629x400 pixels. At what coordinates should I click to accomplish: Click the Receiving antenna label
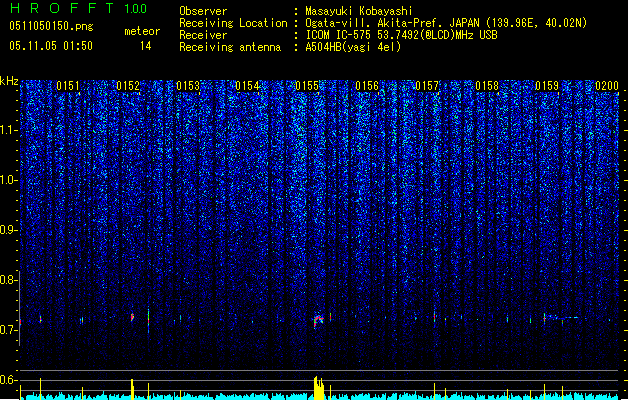coord(230,47)
